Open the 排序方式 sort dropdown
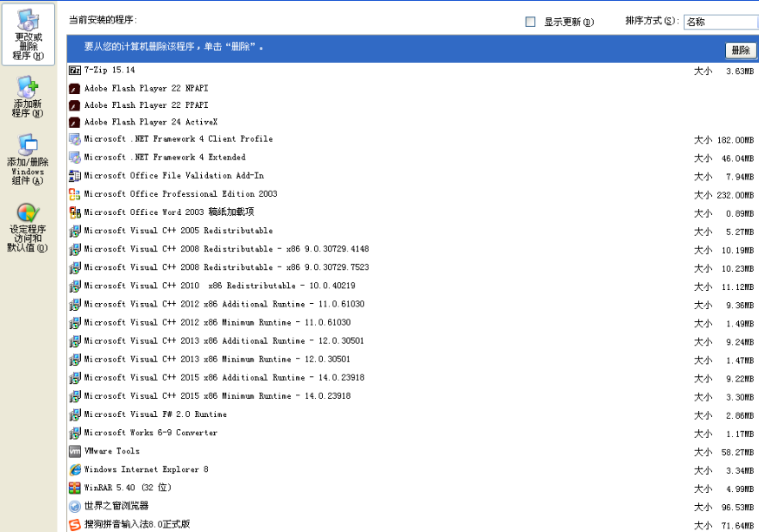The height and width of the screenshot is (532, 759). click(x=721, y=22)
